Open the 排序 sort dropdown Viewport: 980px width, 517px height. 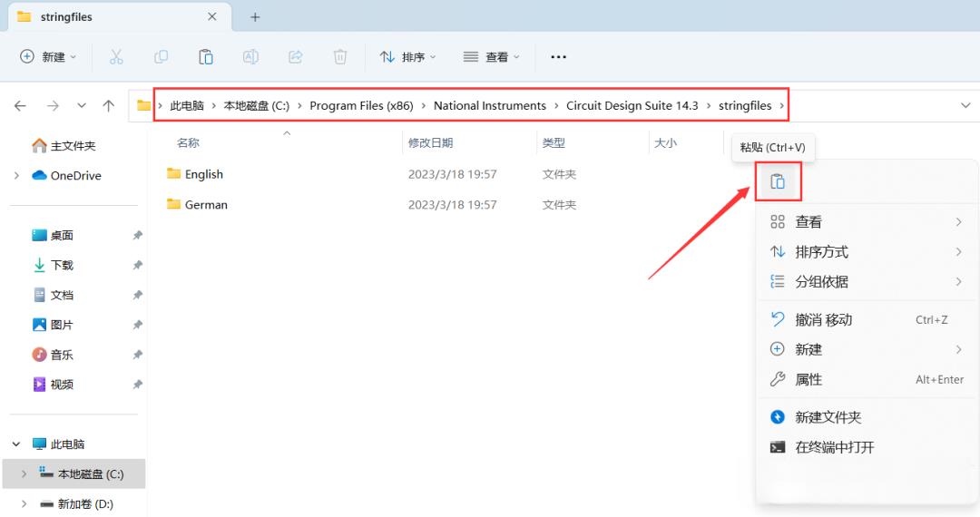407,57
